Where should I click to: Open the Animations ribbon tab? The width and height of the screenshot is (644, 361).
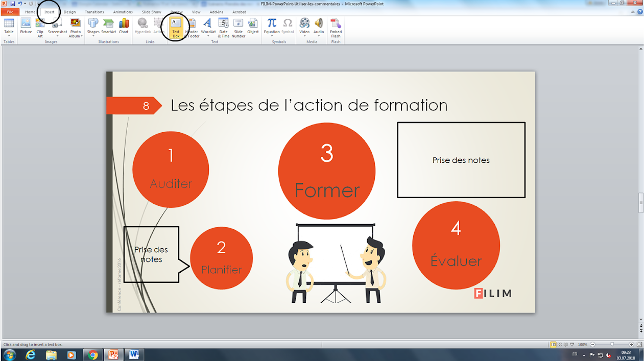(x=123, y=12)
